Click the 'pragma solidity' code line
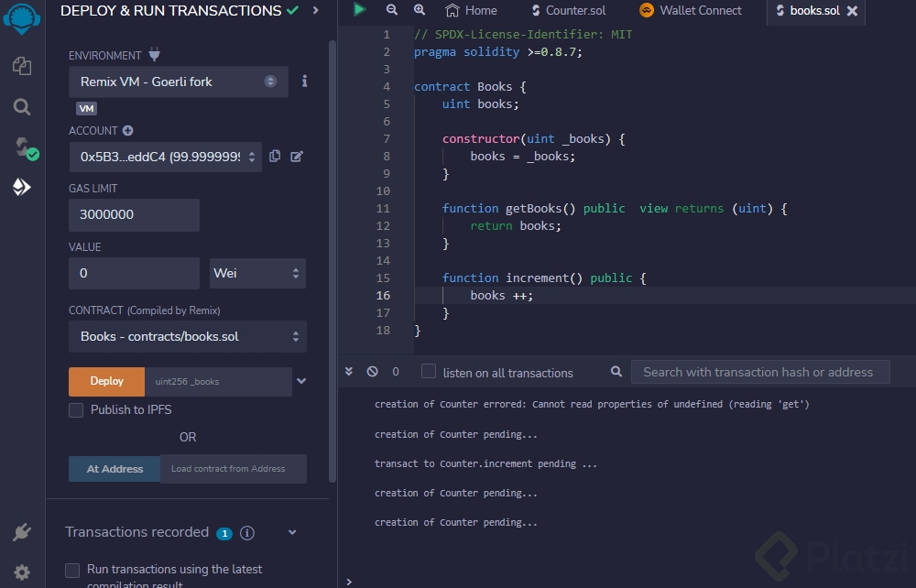This screenshot has height=588, width=916. (498, 52)
